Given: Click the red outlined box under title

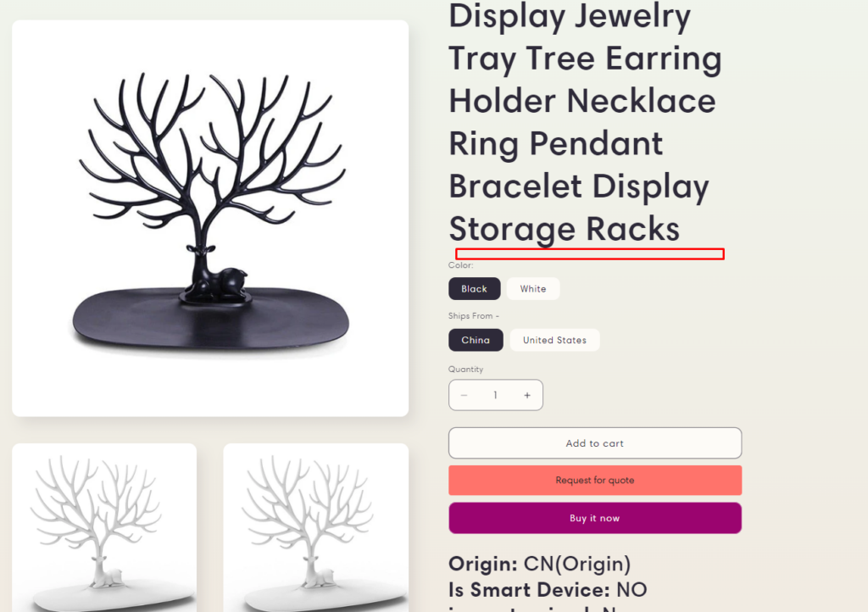Looking at the screenshot, I should pyautogui.click(x=590, y=254).
